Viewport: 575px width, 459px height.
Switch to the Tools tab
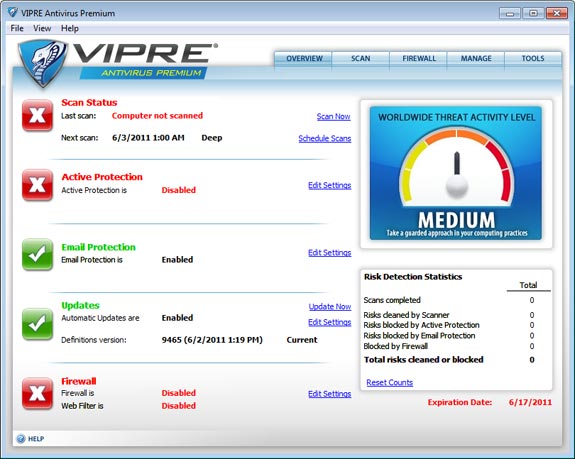(x=533, y=59)
